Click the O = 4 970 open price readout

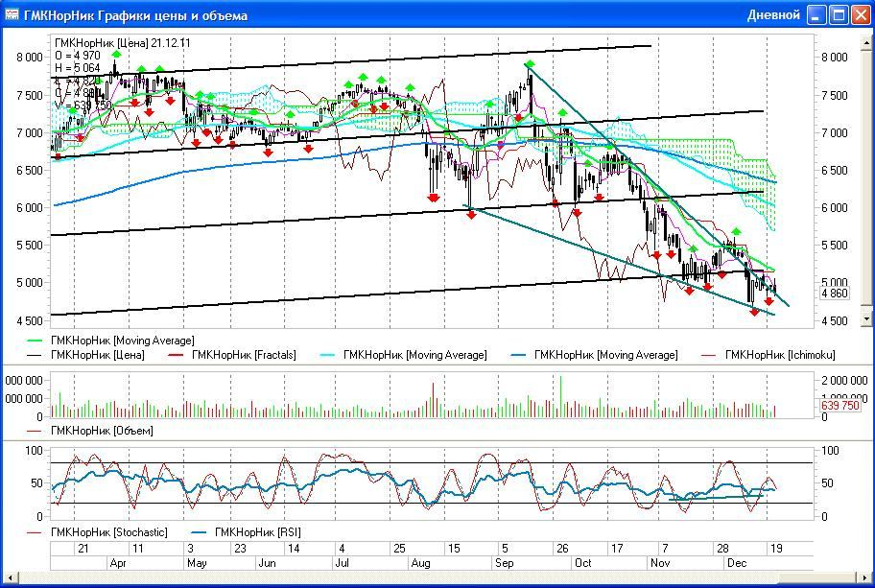click(x=78, y=56)
